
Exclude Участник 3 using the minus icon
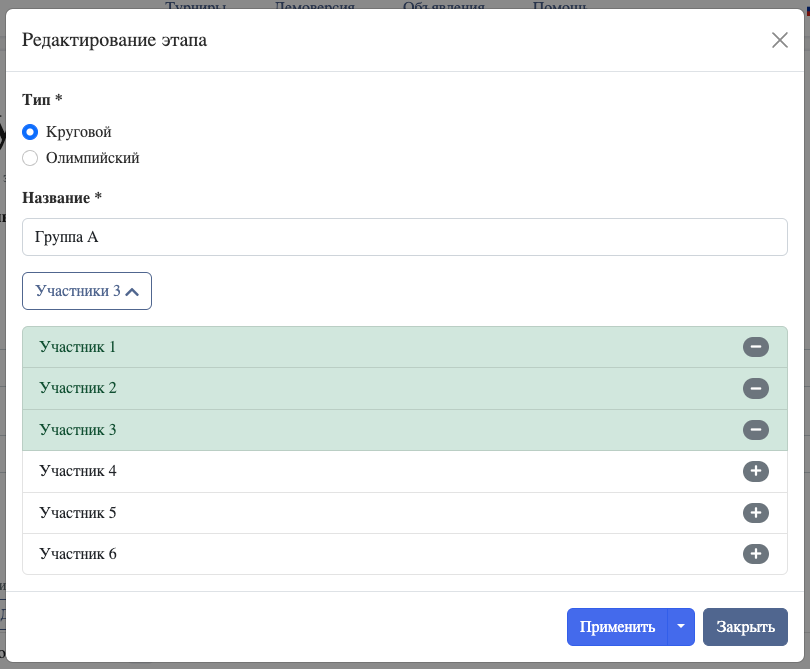(755, 430)
